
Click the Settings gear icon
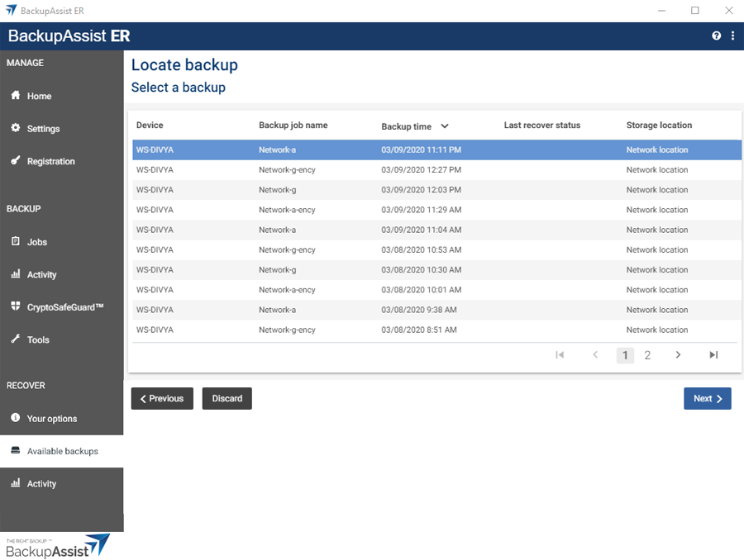click(x=16, y=128)
